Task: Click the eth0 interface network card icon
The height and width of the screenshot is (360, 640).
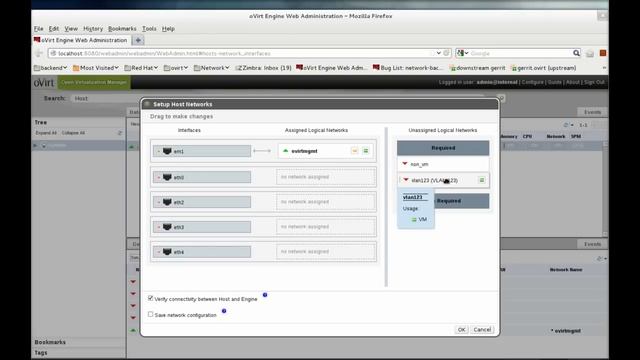Action: point(167,177)
